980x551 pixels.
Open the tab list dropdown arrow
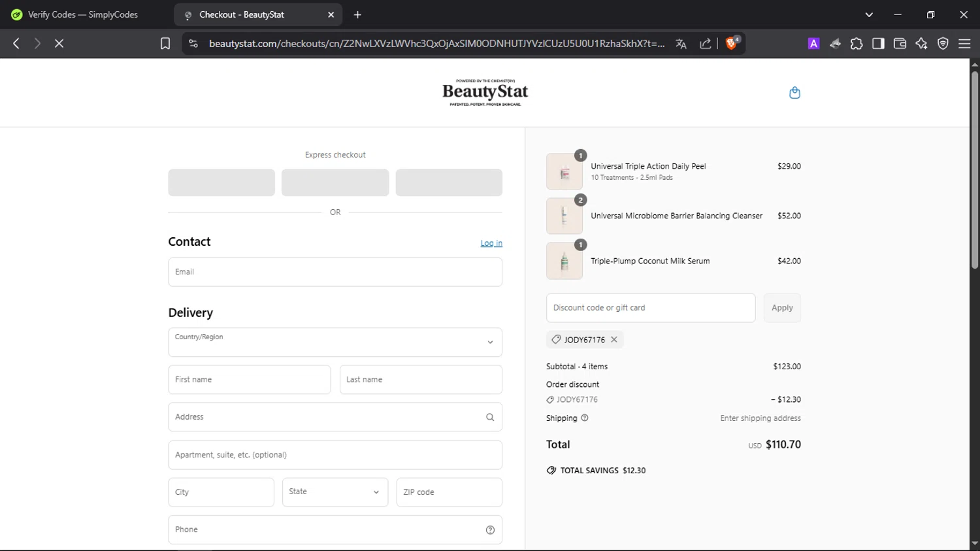point(869,14)
